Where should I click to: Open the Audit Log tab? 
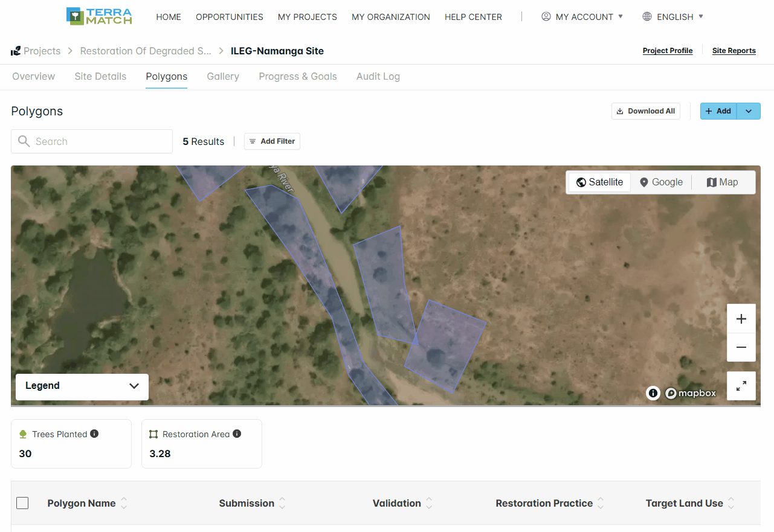point(378,77)
